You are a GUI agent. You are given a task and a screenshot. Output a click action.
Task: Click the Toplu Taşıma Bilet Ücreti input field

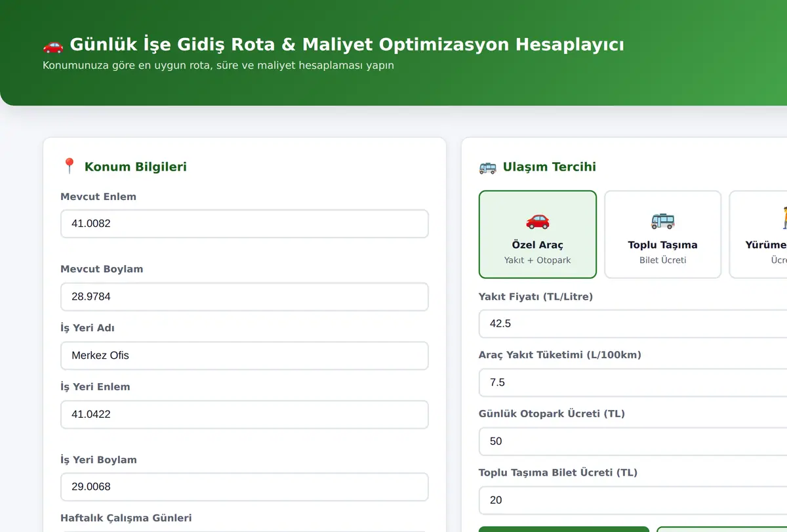pos(633,500)
